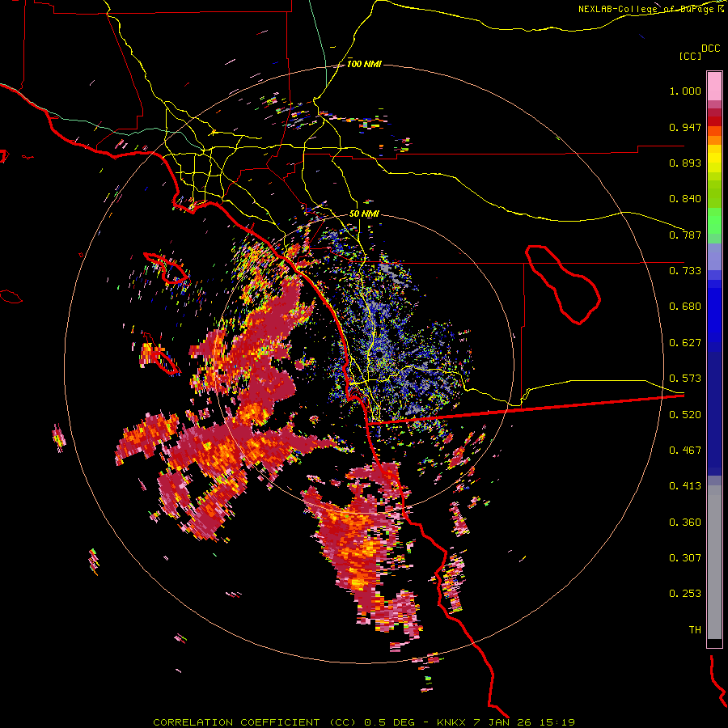Viewport: 728px width, 728px height.
Task: Click the 0.680 legend value
Action: pos(685,307)
